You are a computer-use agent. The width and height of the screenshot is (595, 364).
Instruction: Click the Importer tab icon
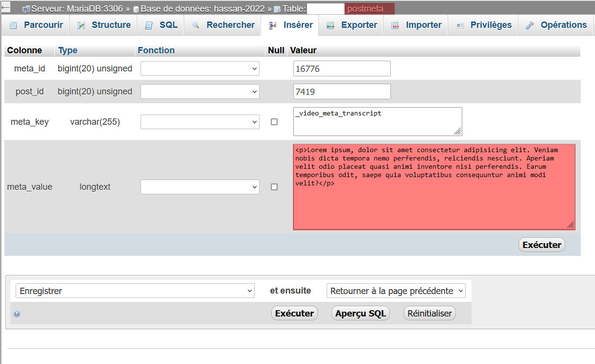click(395, 25)
